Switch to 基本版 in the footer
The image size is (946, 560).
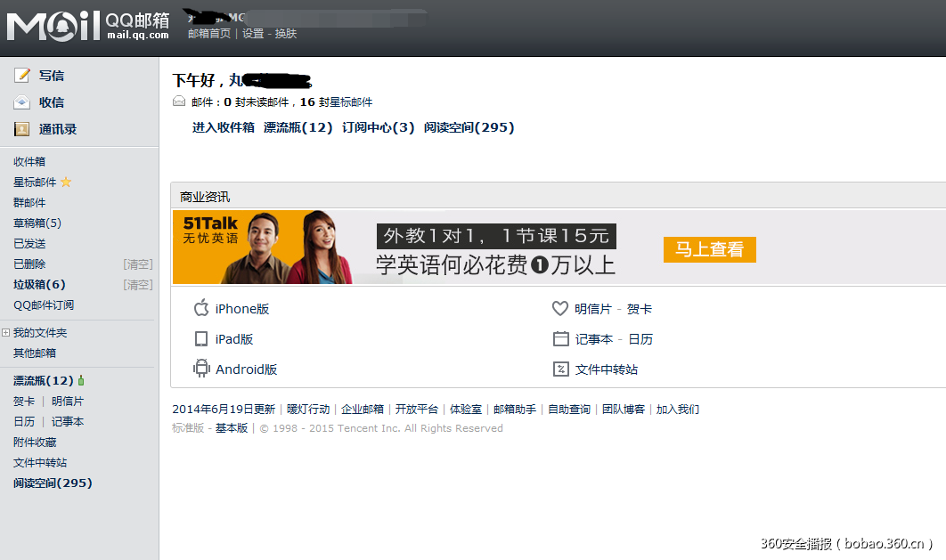(232, 428)
